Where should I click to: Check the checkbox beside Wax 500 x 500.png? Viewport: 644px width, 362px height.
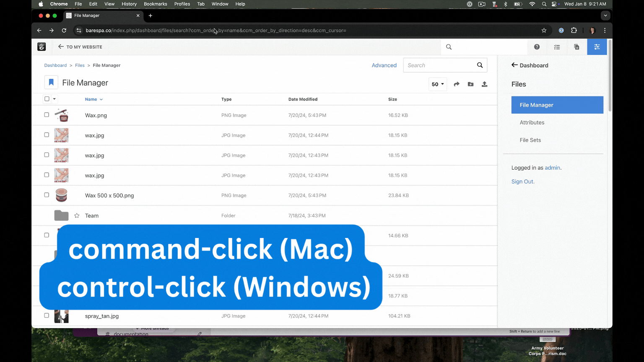point(47,195)
